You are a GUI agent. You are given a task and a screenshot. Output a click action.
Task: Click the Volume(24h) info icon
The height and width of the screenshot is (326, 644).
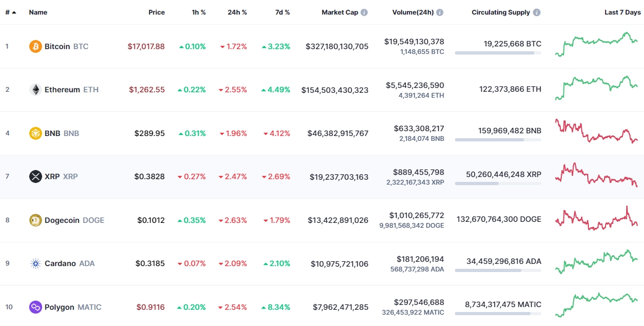440,12
